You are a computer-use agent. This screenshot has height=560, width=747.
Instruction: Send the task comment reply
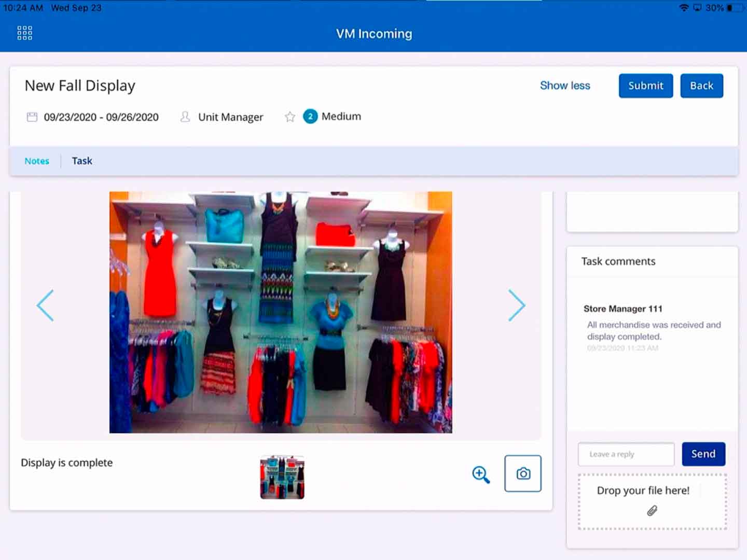click(703, 454)
